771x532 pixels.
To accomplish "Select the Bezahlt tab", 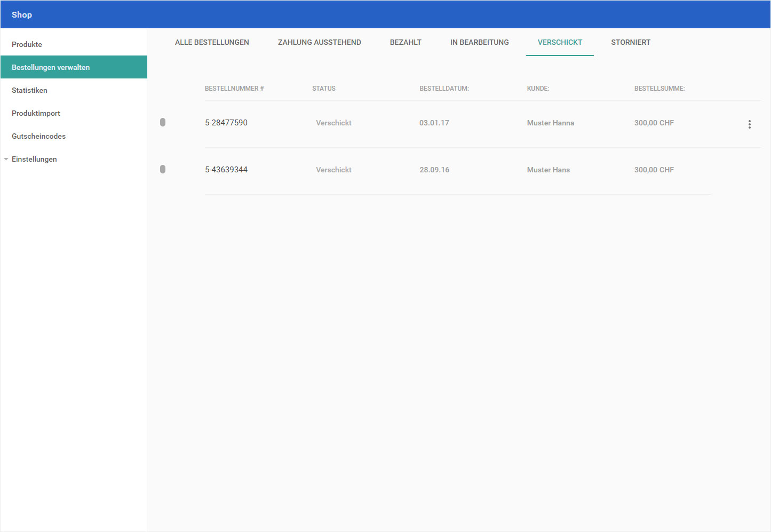I will [x=406, y=42].
